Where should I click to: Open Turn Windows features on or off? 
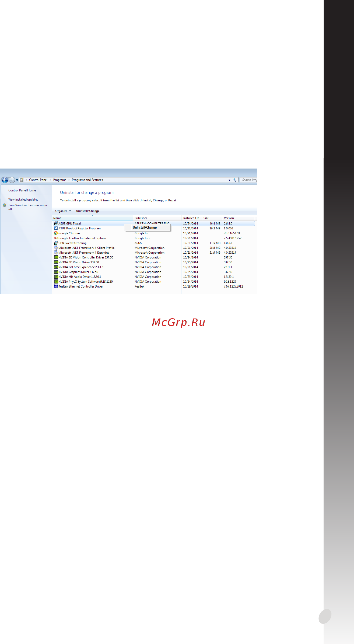(x=28, y=207)
